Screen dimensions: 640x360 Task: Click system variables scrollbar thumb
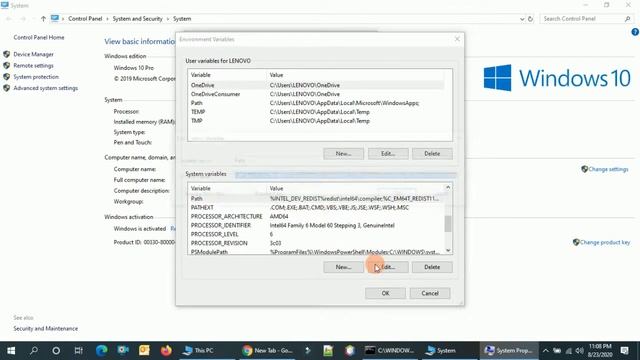click(448, 224)
